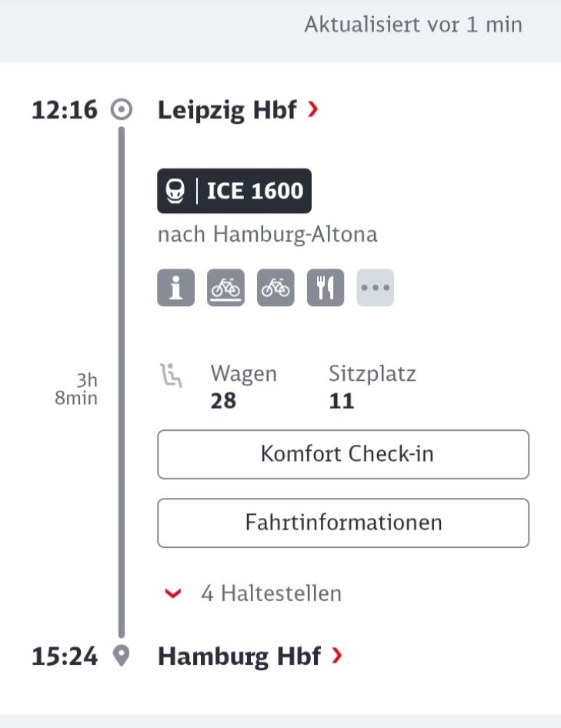Tap the Sitzplatz 11 seat number
Viewport: 561px width, 728px height.
tap(342, 401)
